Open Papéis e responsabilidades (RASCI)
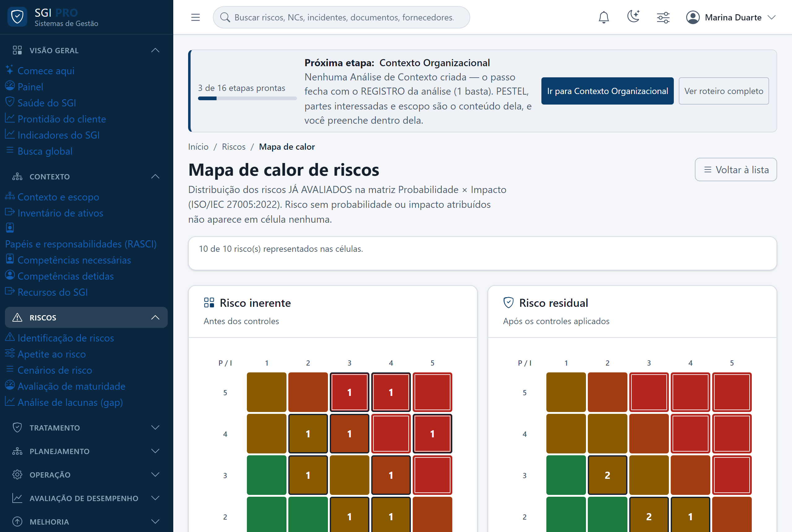The image size is (792, 532). pos(81,244)
